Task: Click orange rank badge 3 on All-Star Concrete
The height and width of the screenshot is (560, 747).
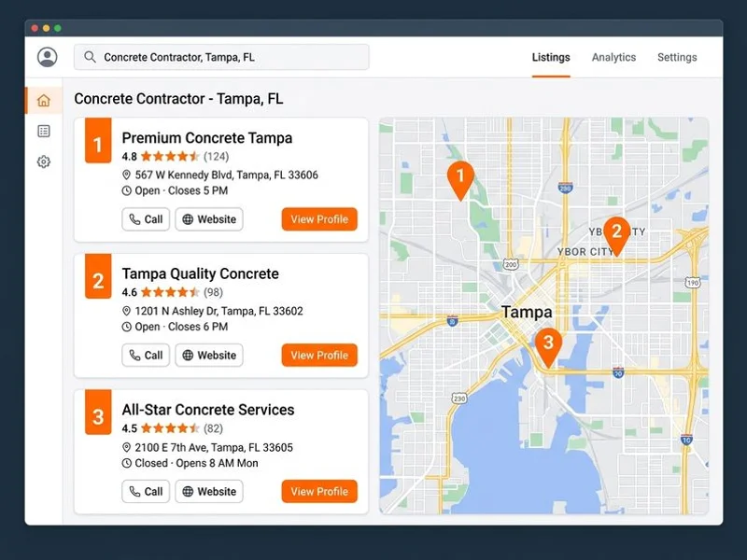Action: click(98, 413)
